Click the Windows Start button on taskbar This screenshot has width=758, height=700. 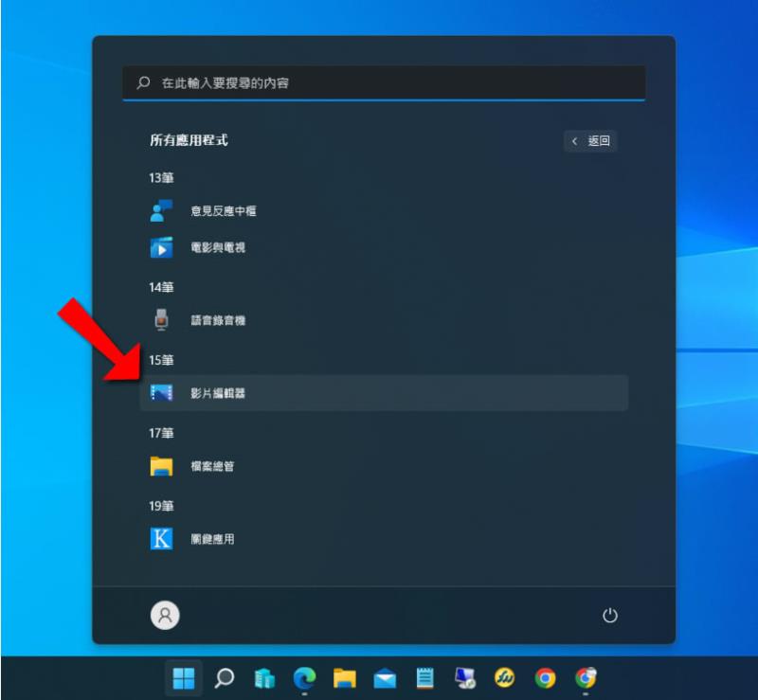click(x=184, y=678)
